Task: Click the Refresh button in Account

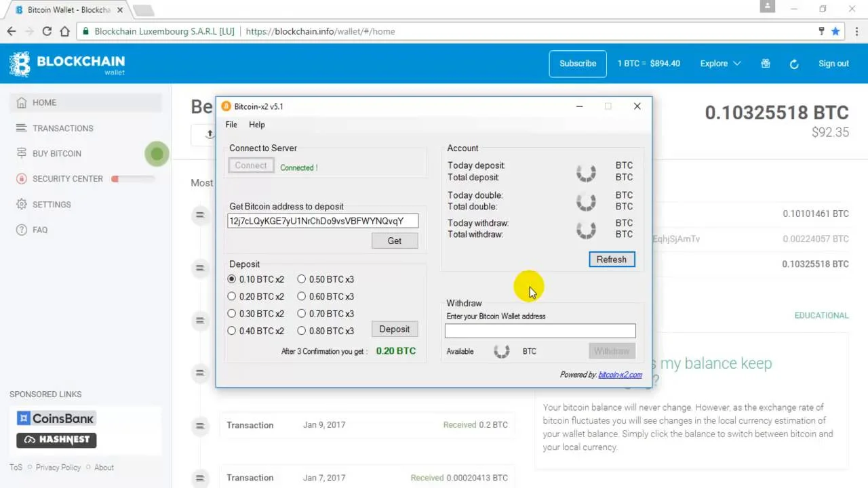Action: pyautogui.click(x=612, y=260)
